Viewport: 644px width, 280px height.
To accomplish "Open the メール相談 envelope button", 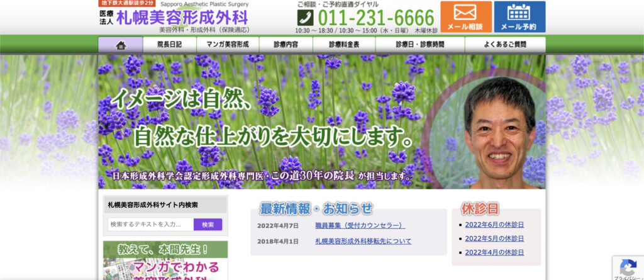I will click(x=465, y=17).
